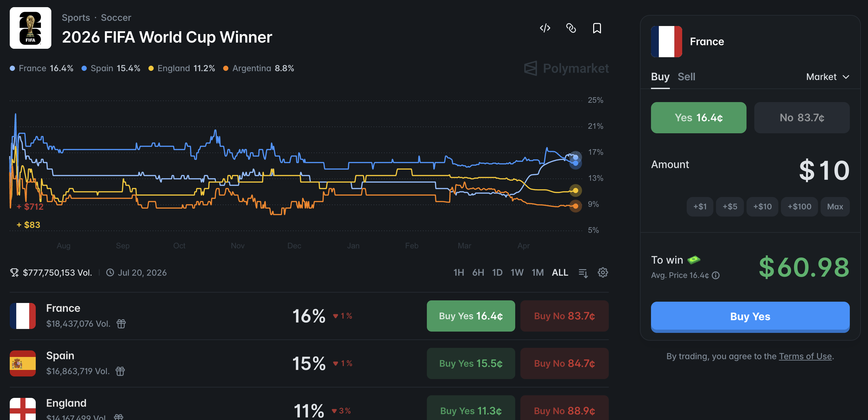The height and width of the screenshot is (420, 868).
Task: Select the Yes 16.4¢ outcome
Action: (x=698, y=118)
